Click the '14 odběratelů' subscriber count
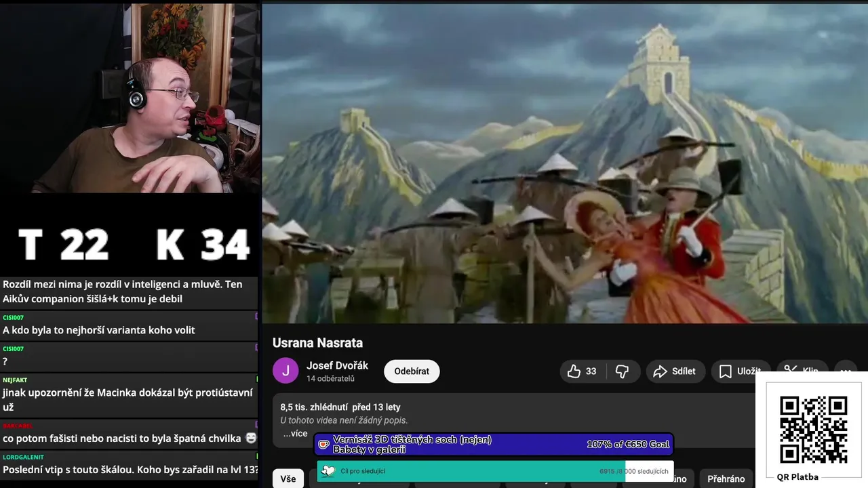This screenshot has width=868, height=488. [330, 379]
